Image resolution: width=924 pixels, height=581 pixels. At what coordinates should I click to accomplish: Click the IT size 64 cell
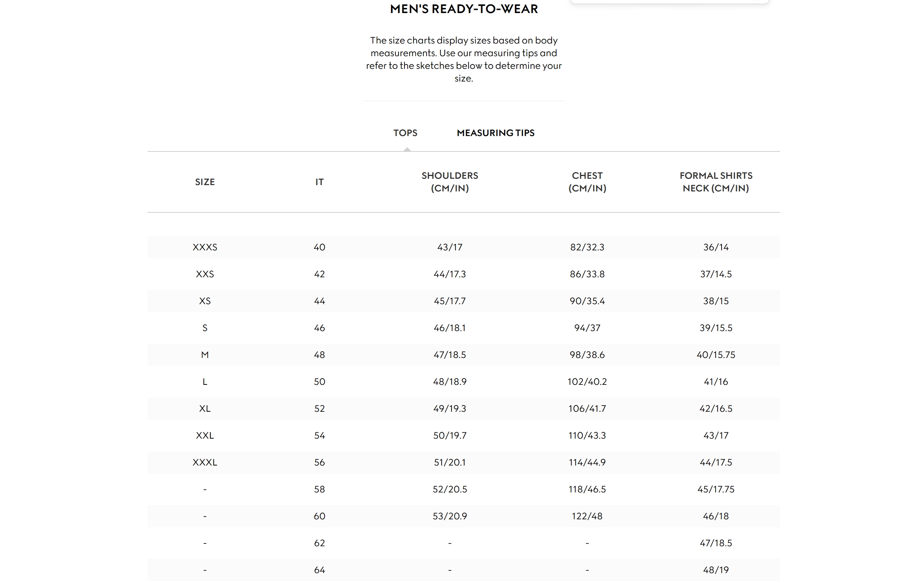click(x=319, y=570)
